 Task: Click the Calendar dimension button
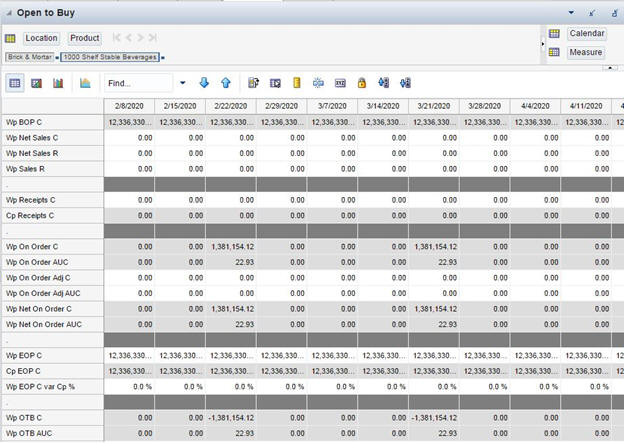coord(587,33)
